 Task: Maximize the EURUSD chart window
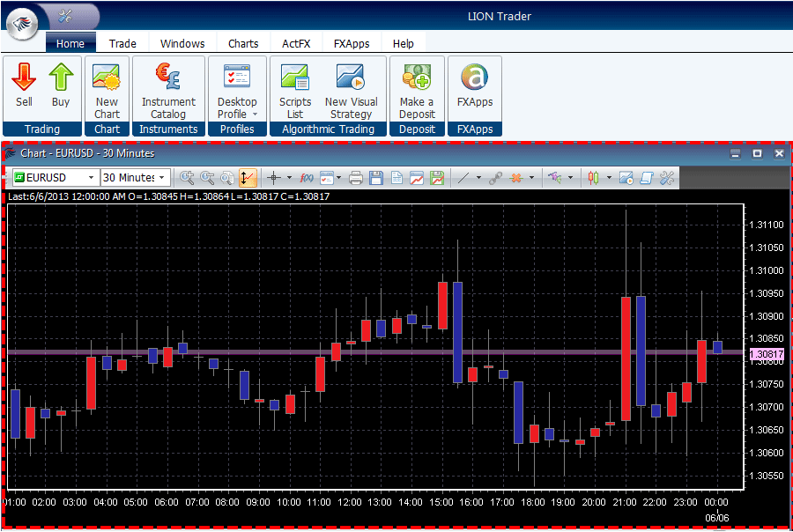point(757,154)
